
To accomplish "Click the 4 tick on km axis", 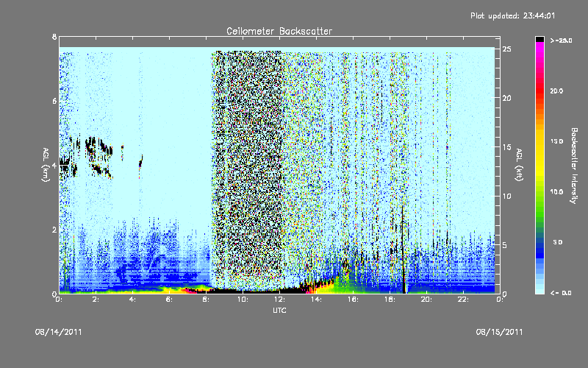I will pyautogui.click(x=54, y=165).
